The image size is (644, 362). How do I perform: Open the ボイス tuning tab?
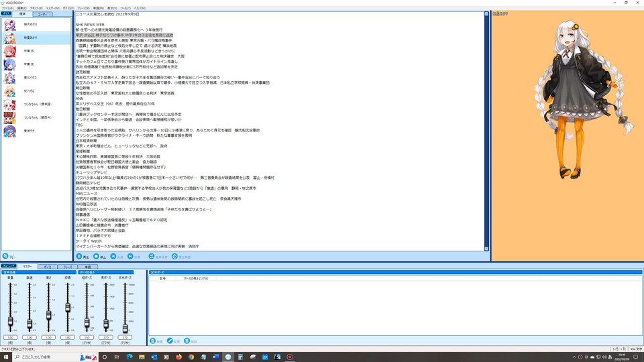(x=48, y=267)
